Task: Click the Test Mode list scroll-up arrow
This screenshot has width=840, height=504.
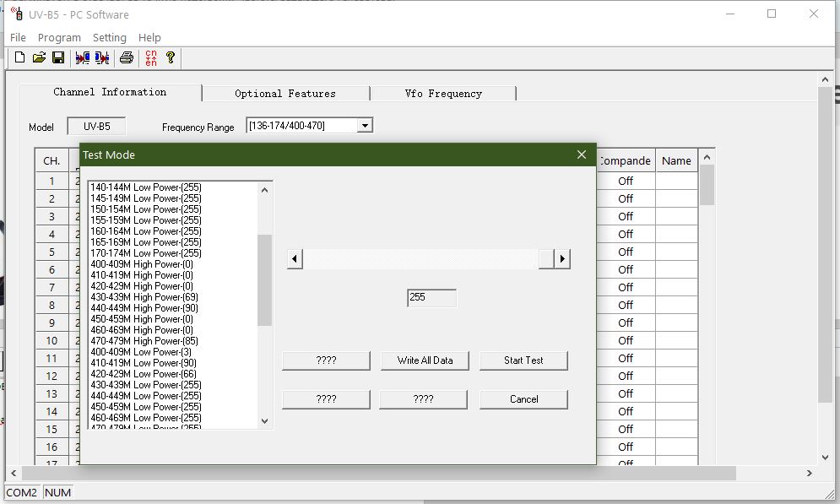Action: coord(264,190)
